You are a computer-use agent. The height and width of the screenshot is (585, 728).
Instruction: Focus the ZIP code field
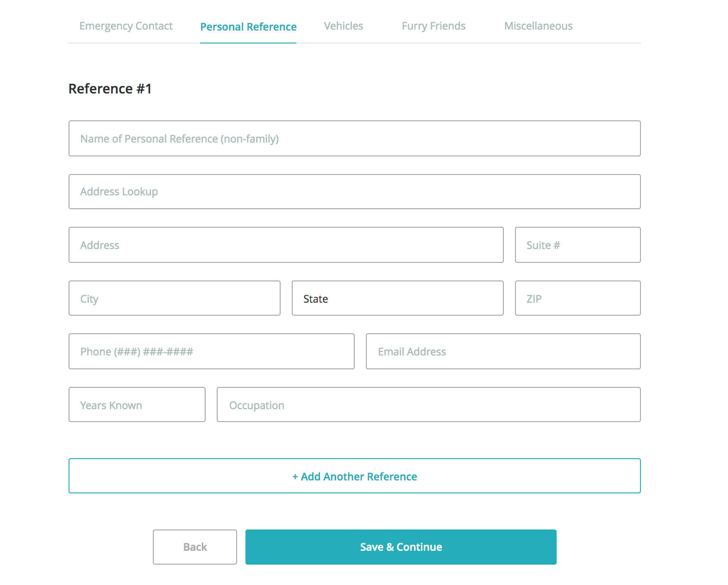point(577,298)
